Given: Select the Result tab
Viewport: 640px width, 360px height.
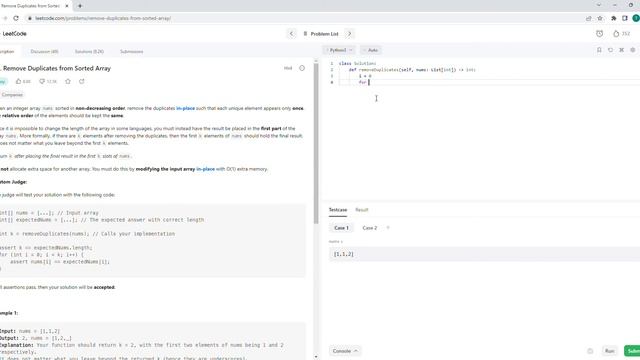Looking at the screenshot, I should [362, 210].
